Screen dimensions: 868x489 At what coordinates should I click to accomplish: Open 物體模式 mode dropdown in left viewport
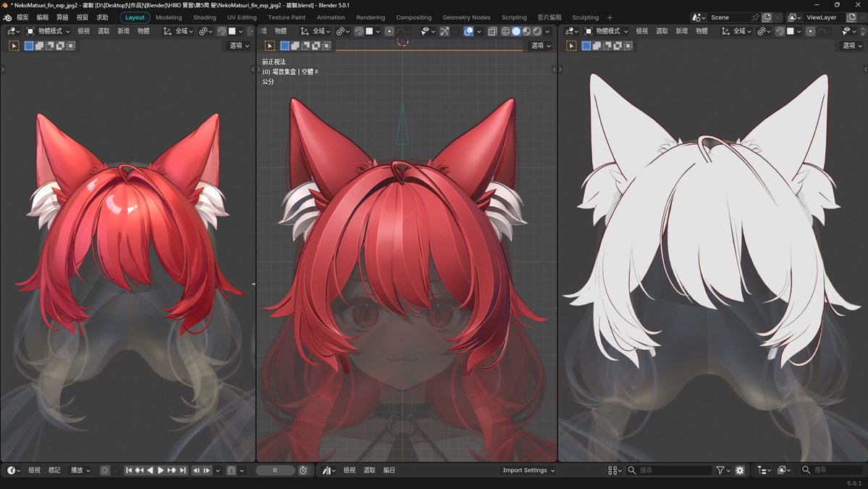(49, 31)
